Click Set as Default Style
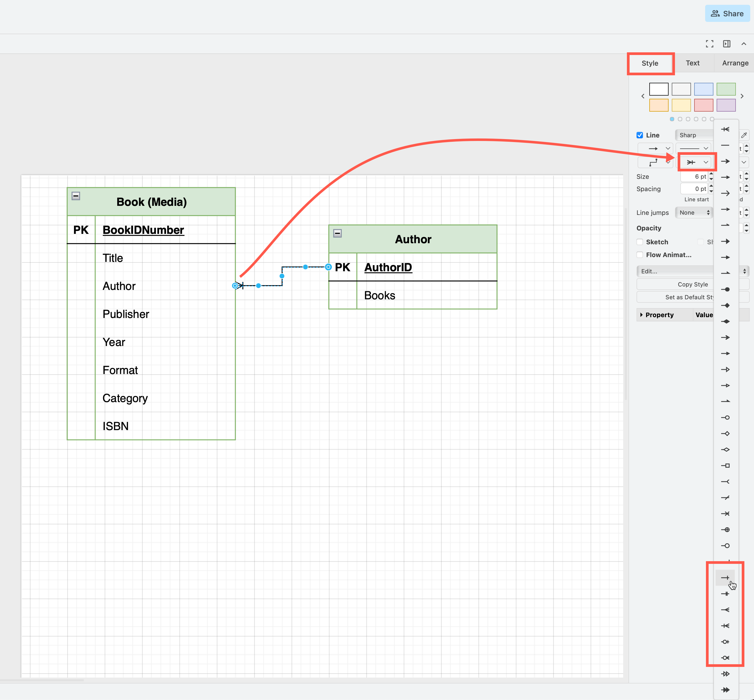Image resolution: width=754 pixels, height=700 pixels. pyautogui.click(x=690, y=297)
